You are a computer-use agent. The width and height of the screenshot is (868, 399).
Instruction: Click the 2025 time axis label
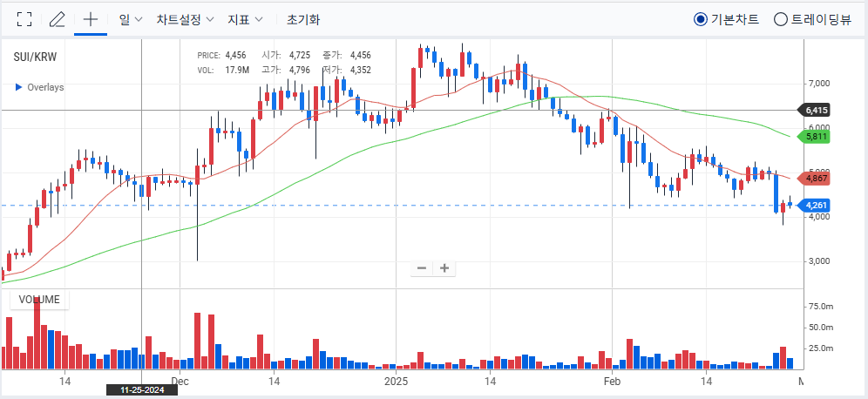pos(396,382)
